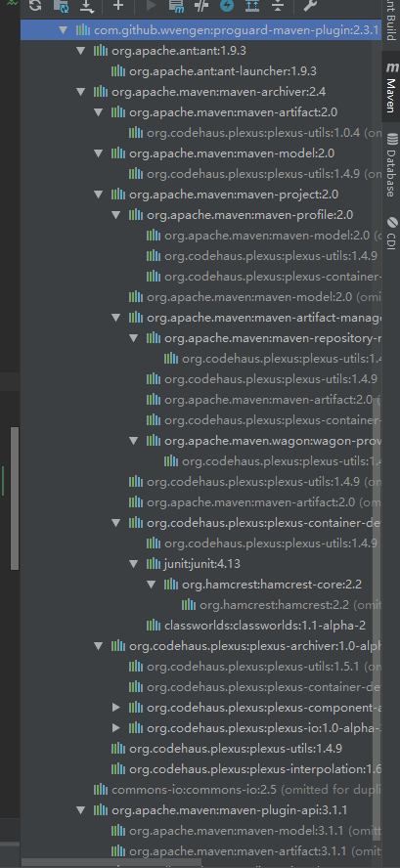The width and height of the screenshot is (400, 868).
Task: Select the maven-artifact:3.1.1 row
Action: coord(200,850)
